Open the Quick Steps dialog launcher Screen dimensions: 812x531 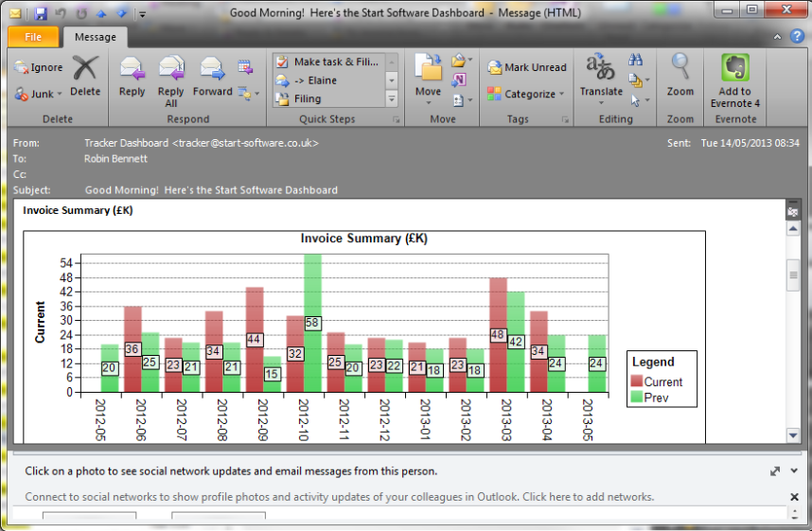(397, 119)
